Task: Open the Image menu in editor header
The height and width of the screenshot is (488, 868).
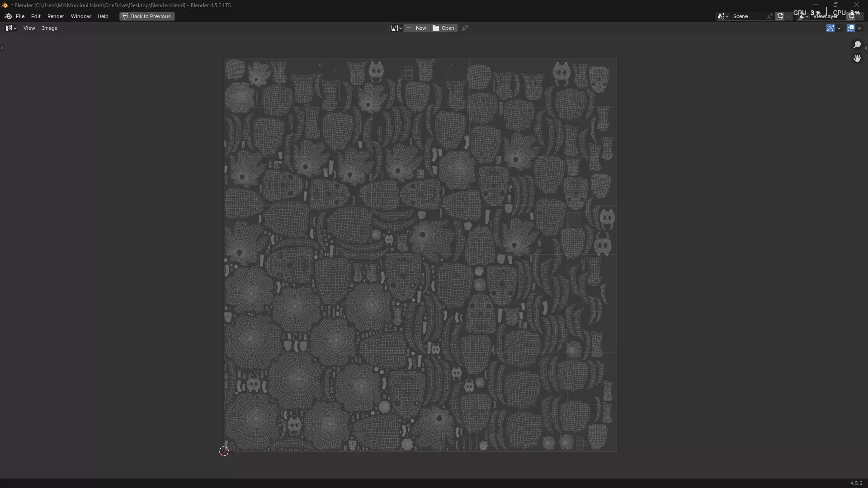Action: [50, 28]
